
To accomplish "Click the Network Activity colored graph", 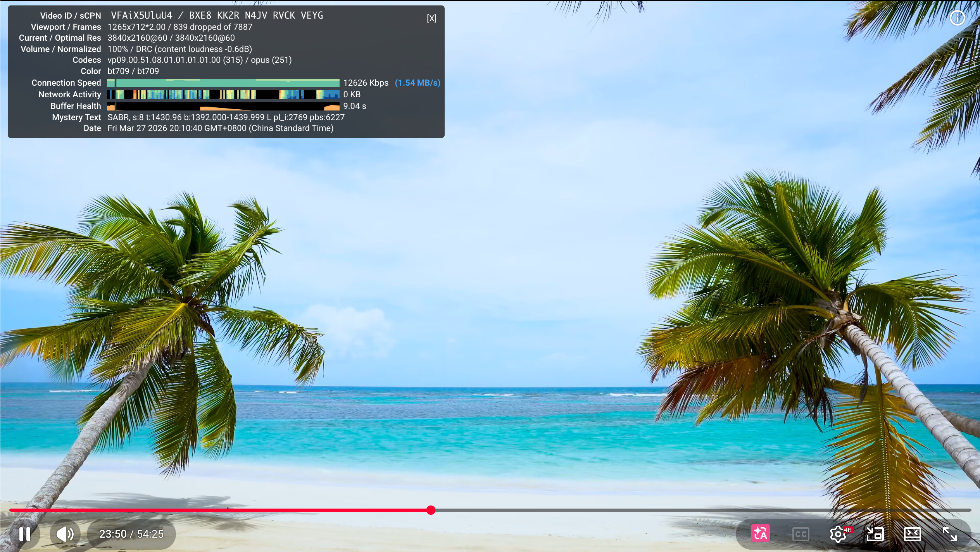I will click(x=223, y=95).
